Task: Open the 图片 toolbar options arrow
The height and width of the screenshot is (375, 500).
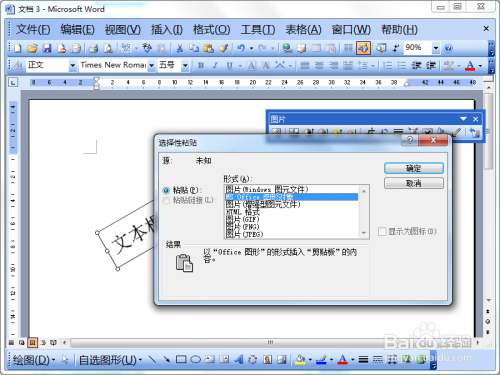Action: [x=463, y=119]
